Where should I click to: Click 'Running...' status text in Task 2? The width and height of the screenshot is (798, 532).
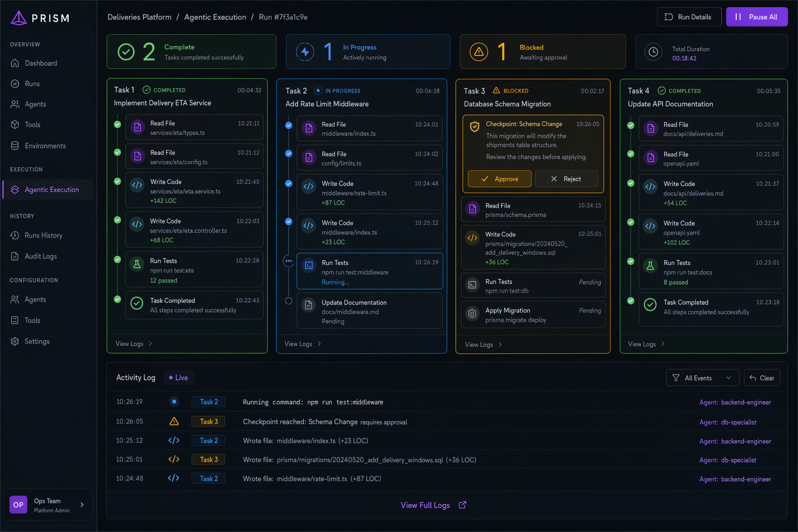point(335,282)
